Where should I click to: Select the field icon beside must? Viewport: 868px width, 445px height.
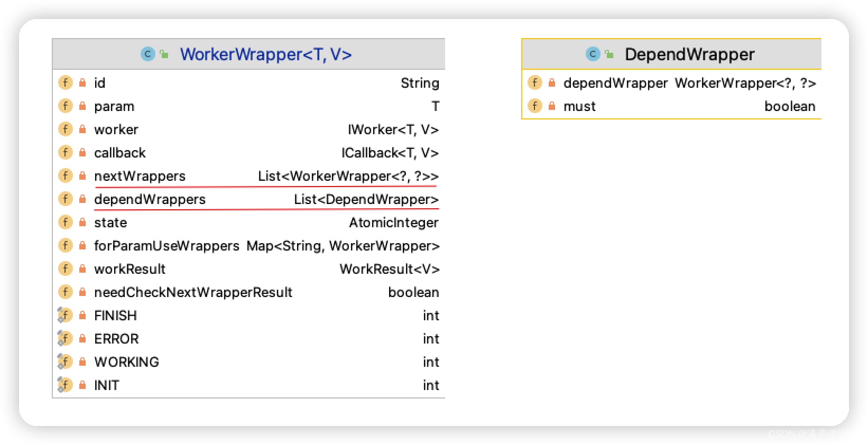pos(534,106)
